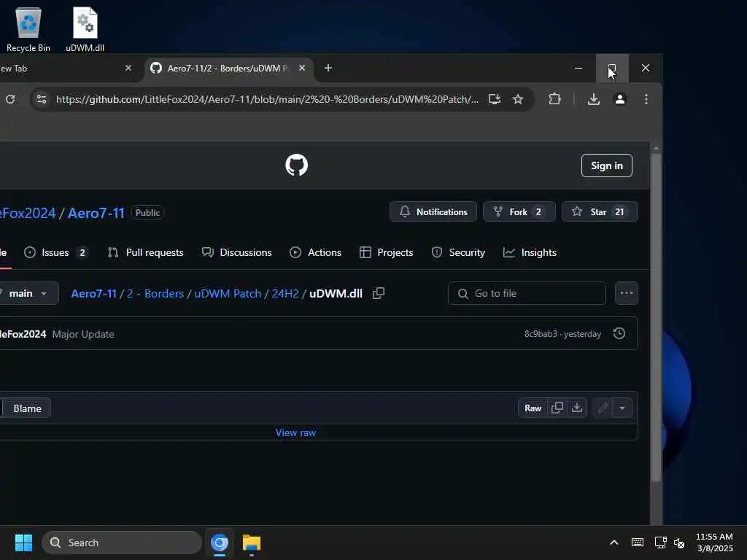747x560 pixels.
Task: Click the muted volume tray icon
Action: click(679, 542)
